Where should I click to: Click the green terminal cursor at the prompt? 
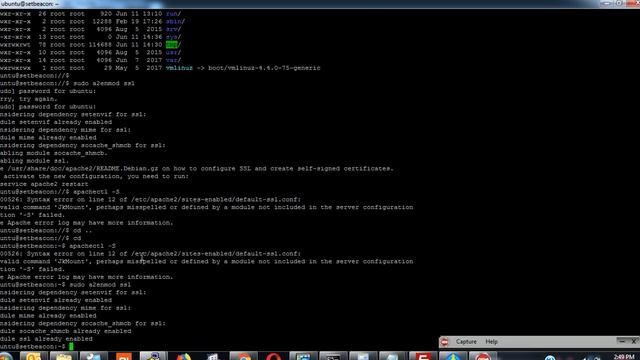point(71,347)
